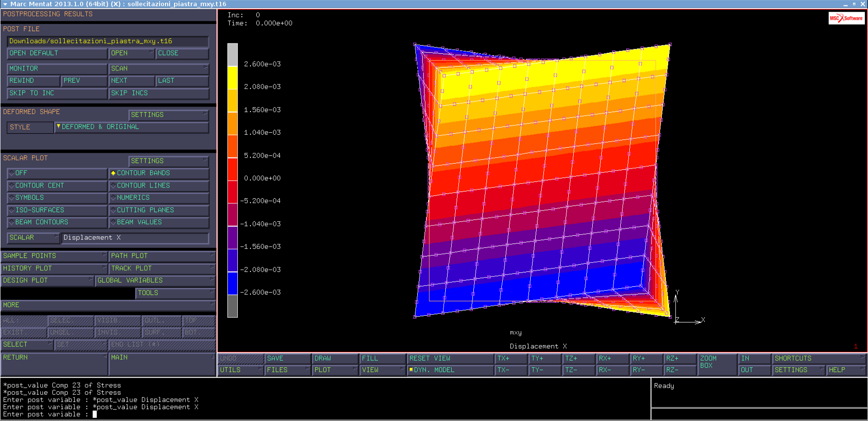Expand the SCALAR variable selector
The image size is (868, 421).
click(x=33, y=238)
